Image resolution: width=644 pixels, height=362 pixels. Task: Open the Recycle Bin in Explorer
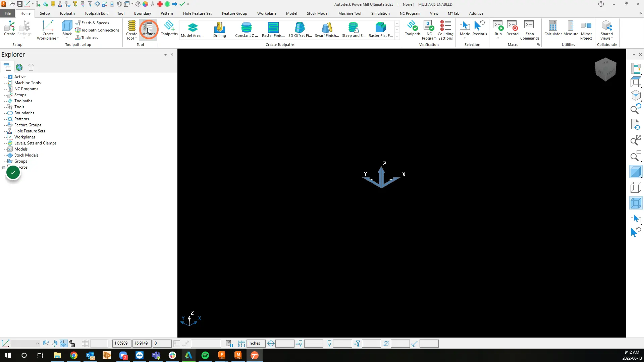31,67
